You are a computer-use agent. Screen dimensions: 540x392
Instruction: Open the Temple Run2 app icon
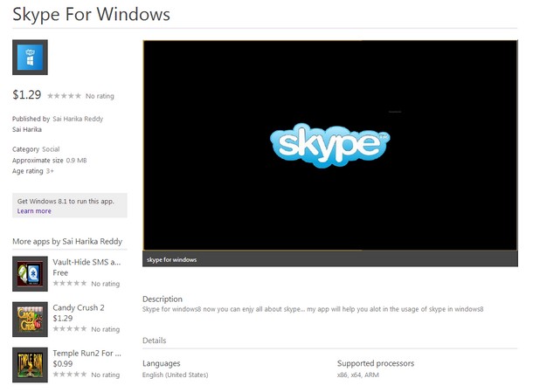coord(30,365)
